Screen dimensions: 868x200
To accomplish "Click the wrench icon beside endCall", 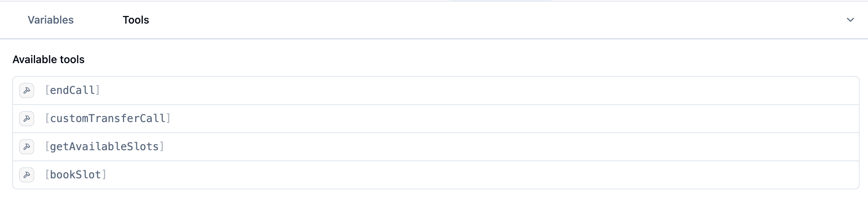I will pyautogui.click(x=27, y=90).
